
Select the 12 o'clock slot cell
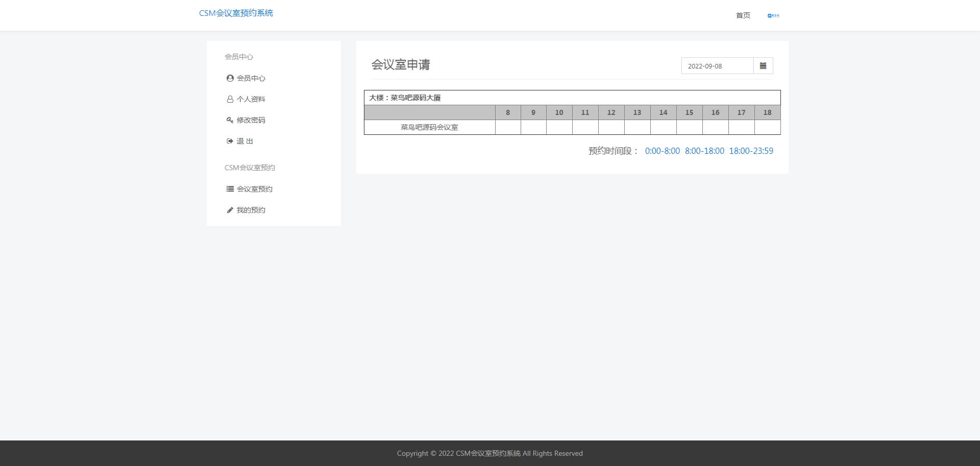611,127
